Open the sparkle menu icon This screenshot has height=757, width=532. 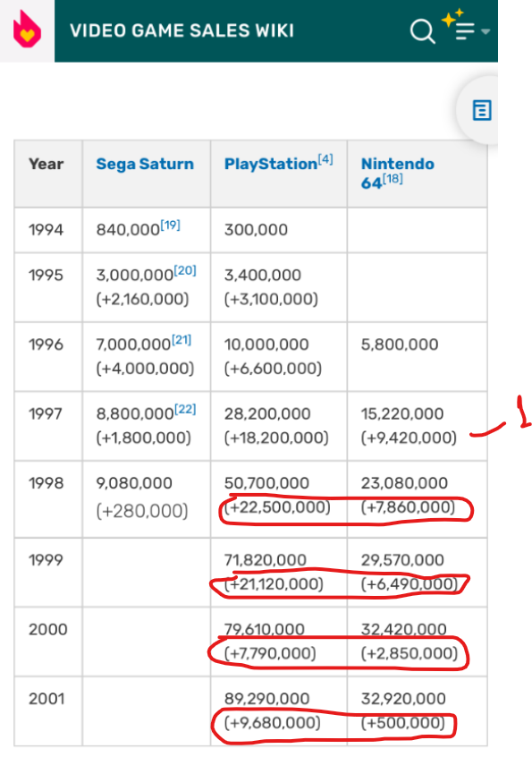tap(459, 27)
